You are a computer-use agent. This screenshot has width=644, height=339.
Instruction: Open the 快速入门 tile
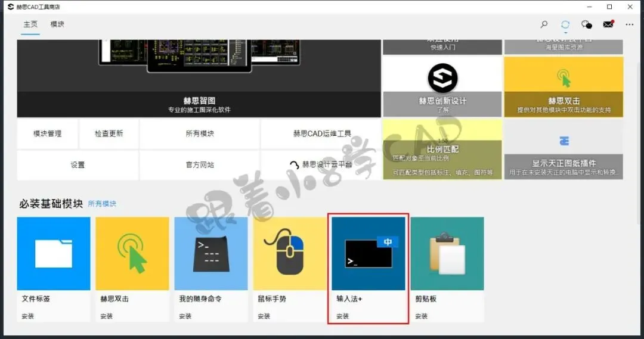pyautogui.click(x=442, y=47)
